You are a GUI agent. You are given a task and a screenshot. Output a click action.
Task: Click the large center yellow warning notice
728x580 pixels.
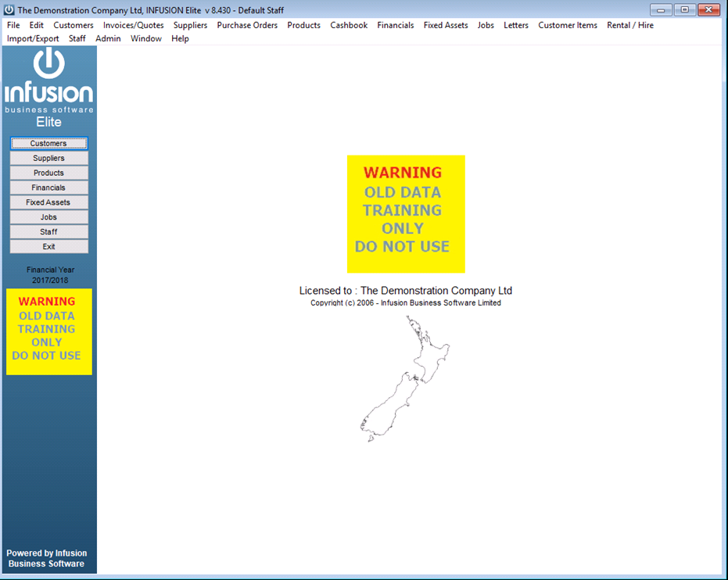pyautogui.click(x=406, y=214)
